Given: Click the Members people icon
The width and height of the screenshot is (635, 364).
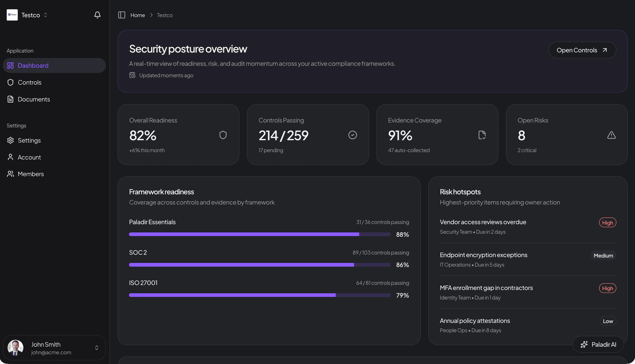Looking at the screenshot, I should pyautogui.click(x=11, y=174).
